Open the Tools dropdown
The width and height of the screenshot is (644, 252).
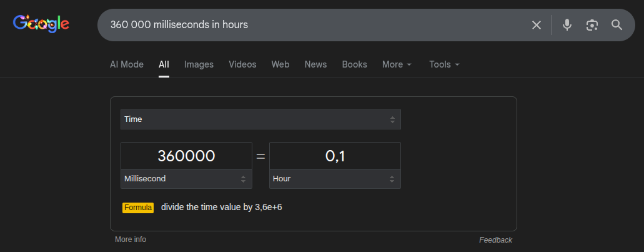(444, 64)
